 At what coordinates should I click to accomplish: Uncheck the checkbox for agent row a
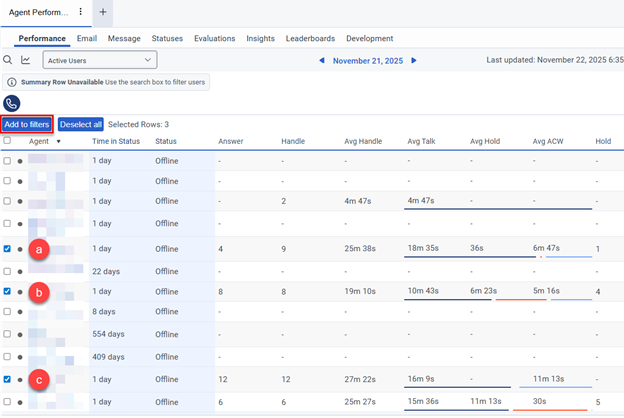click(8, 249)
